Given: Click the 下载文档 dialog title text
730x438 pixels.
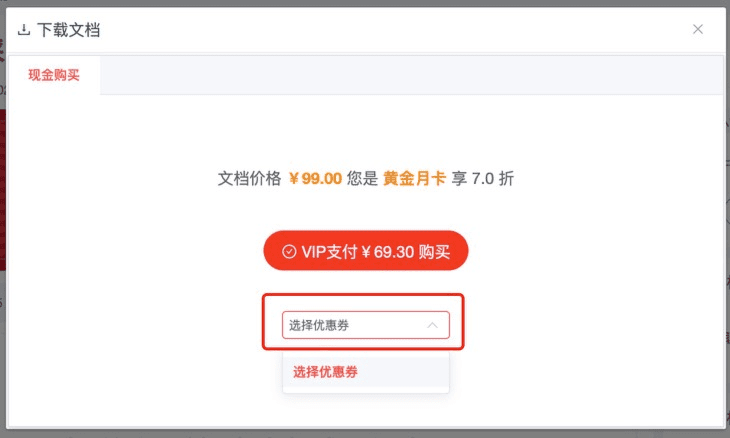Looking at the screenshot, I should pyautogui.click(x=69, y=30).
